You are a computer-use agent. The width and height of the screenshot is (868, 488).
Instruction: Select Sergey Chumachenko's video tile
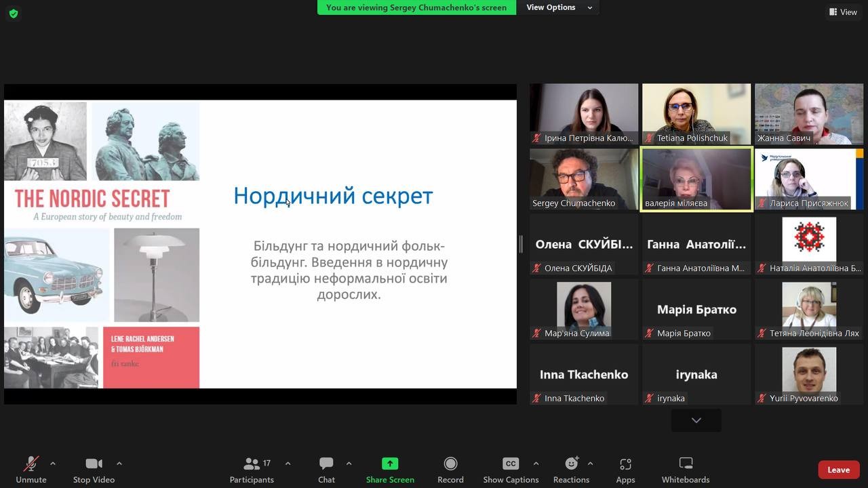[584, 179]
